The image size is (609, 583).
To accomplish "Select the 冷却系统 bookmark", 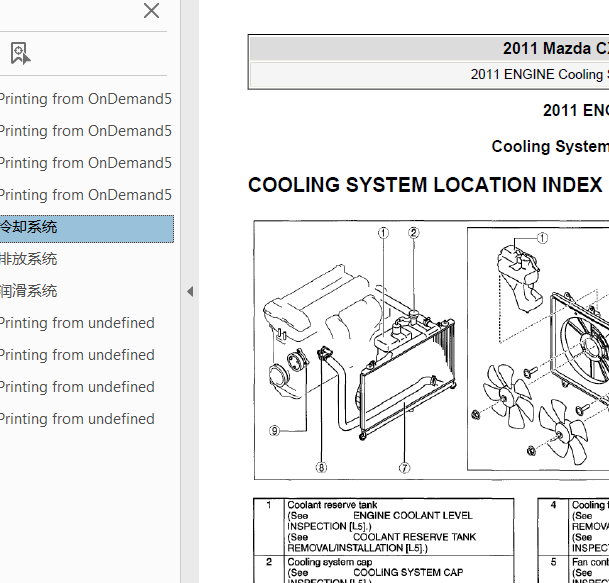I will coord(86,229).
